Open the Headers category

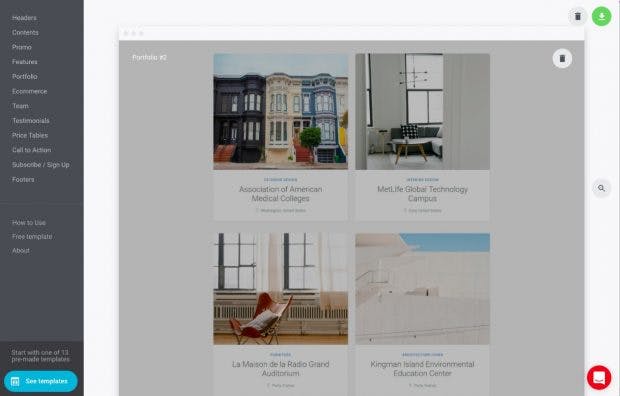[24, 18]
